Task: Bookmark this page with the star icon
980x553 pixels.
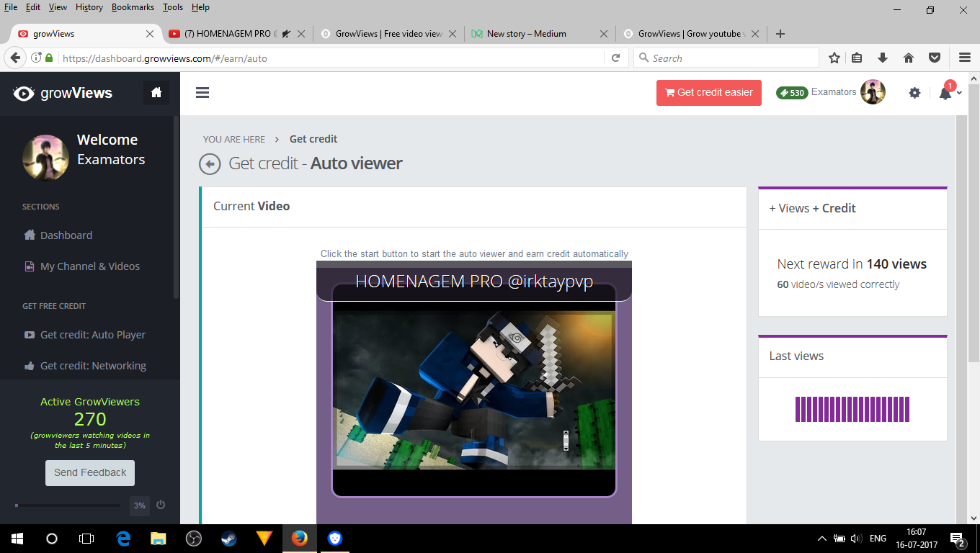Action: (x=834, y=58)
